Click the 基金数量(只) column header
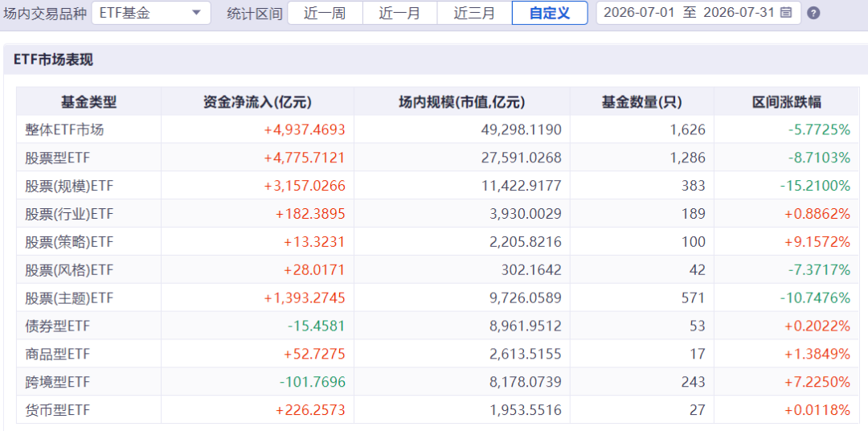868x431 pixels. point(641,102)
